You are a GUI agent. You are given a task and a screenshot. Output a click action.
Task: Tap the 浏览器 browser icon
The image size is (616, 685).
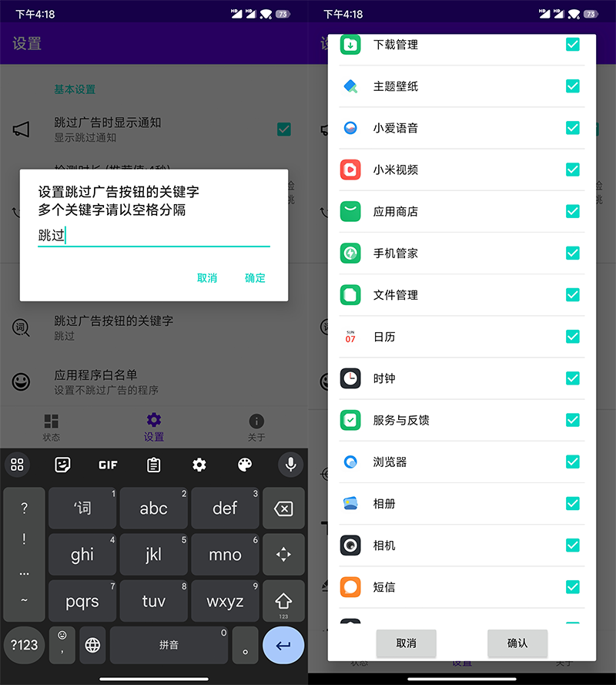click(x=350, y=462)
